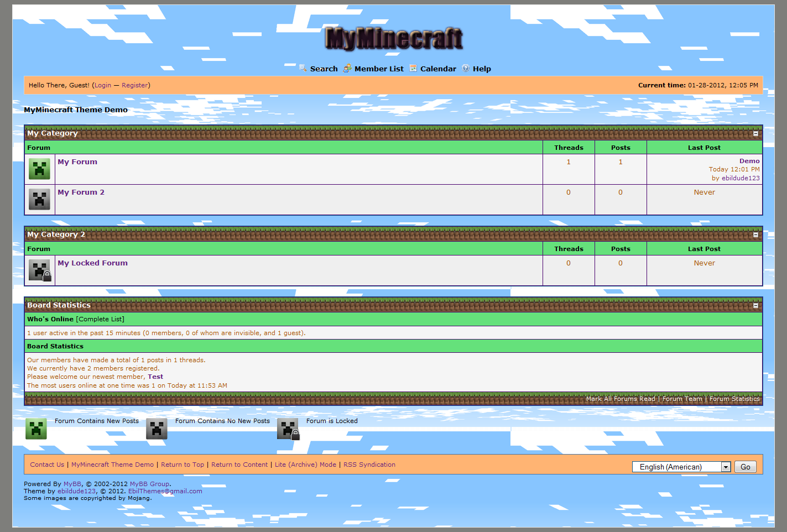
Task: Click the Member List people icon
Action: tap(347, 68)
